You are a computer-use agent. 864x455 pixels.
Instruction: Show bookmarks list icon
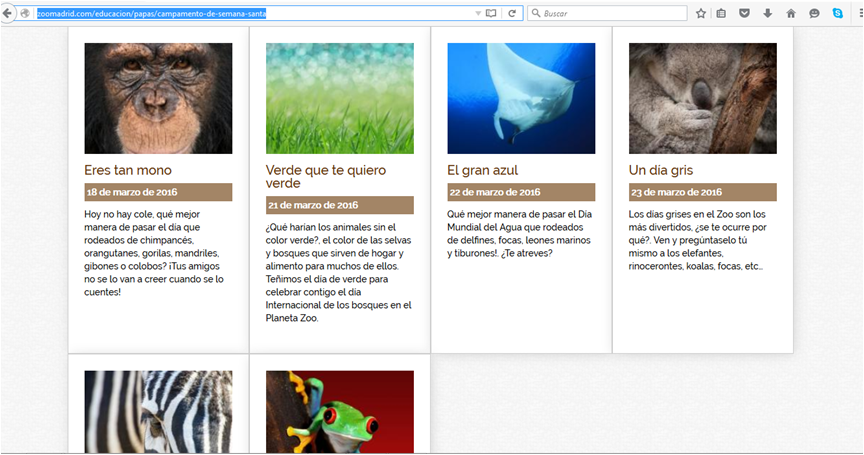[721, 13]
